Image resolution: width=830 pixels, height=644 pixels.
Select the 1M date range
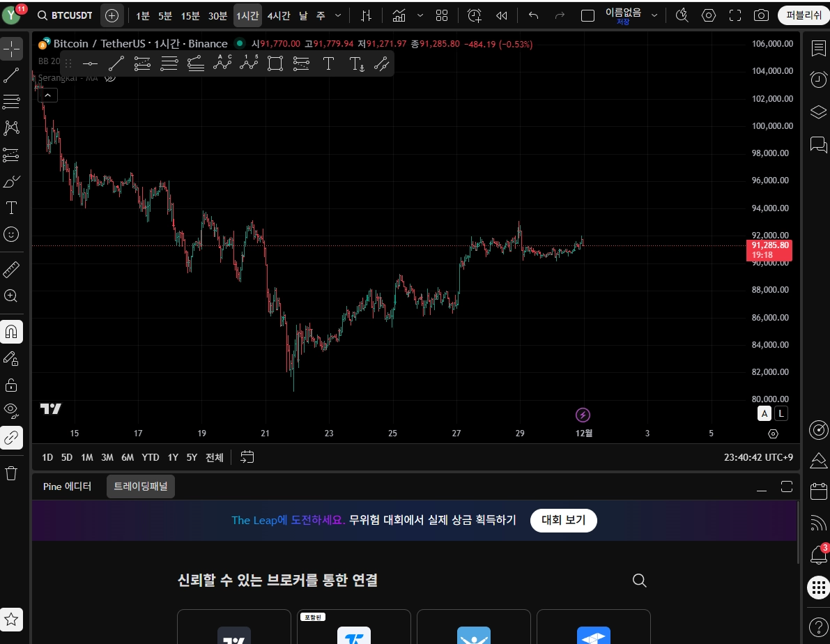[87, 457]
